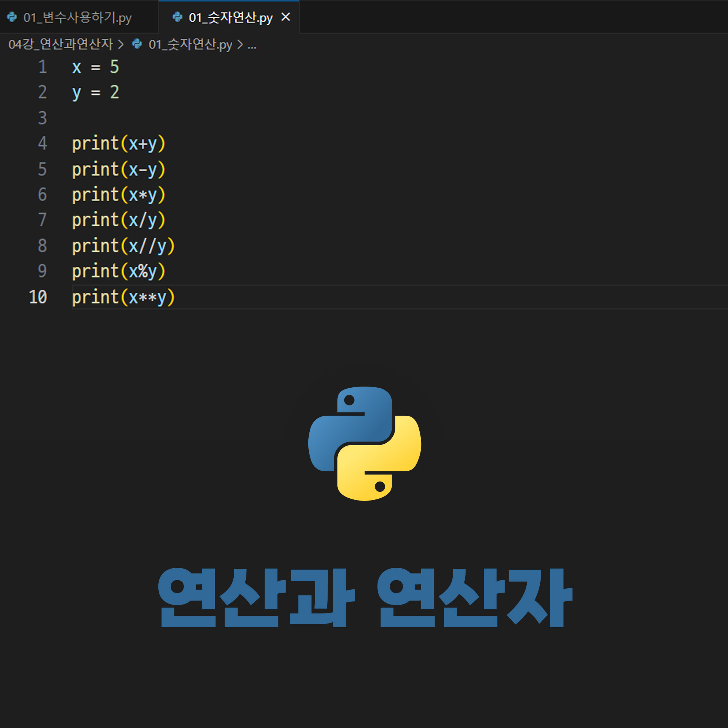Viewport: 728px width, 728px height.
Task: Click the chevron after 04강_연산과연산자 breadcrumb
Action: (120, 44)
